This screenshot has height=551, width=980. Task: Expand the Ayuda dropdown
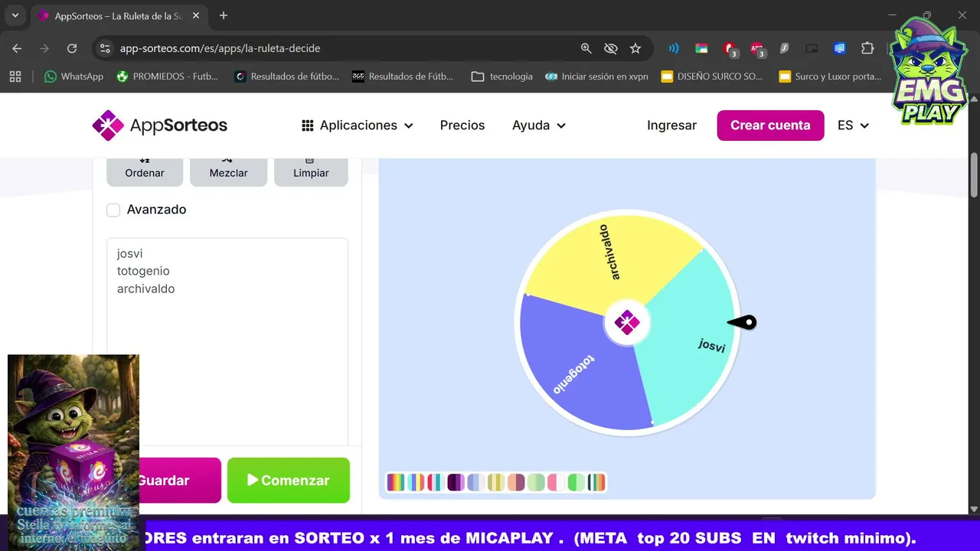(539, 126)
